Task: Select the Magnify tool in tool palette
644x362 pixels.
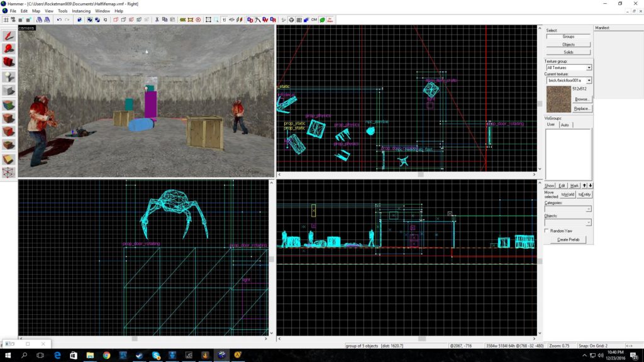Action: click(9, 49)
